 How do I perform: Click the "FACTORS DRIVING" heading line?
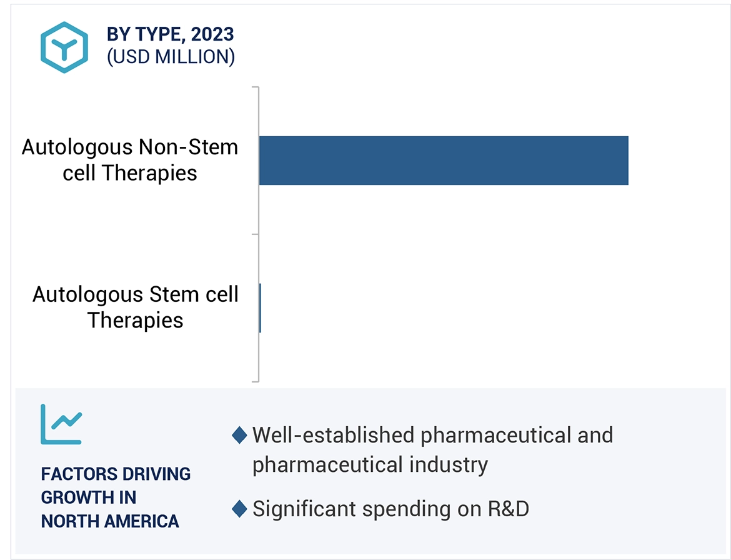pos(116,474)
